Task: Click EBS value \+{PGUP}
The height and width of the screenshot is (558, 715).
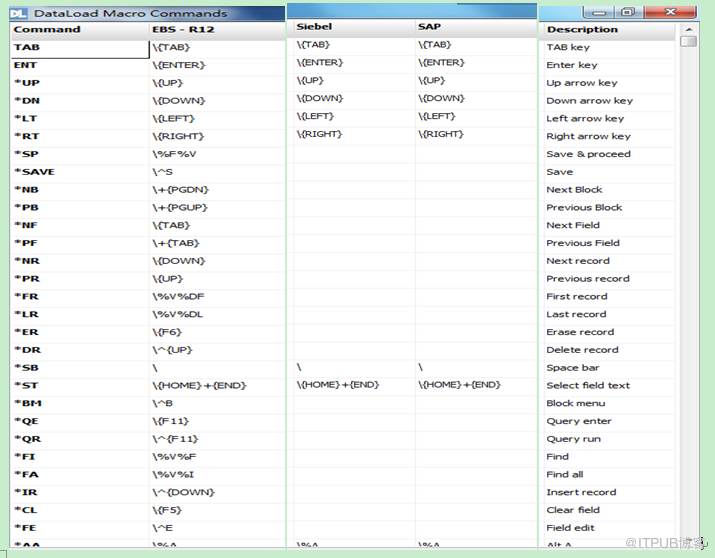Action: 180,207
